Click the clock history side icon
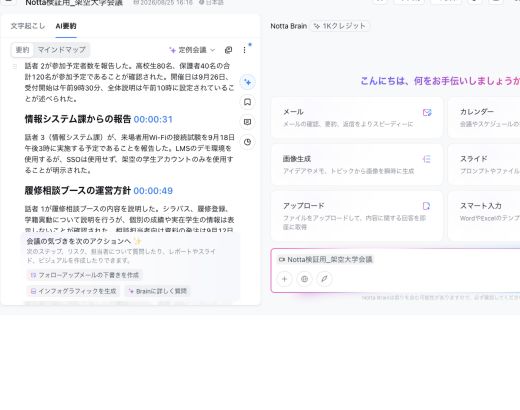Screen dimensions: 520x410 247,142
